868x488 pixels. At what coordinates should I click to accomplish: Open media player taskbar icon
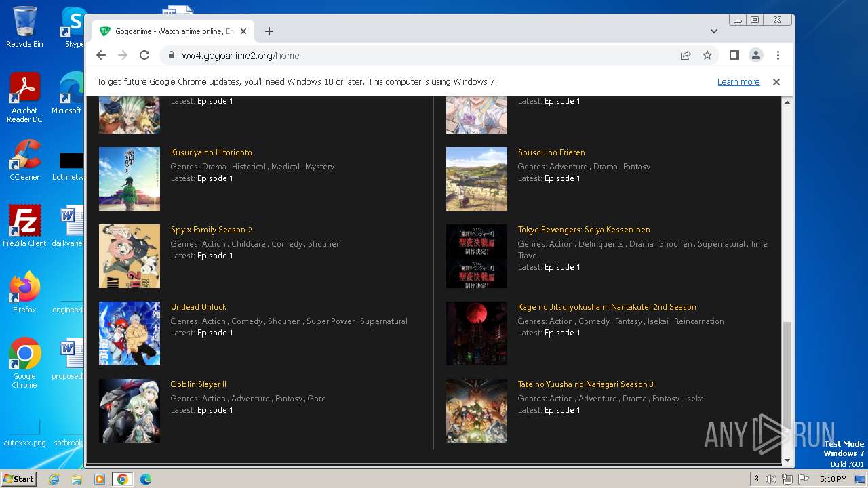(x=100, y=479)
